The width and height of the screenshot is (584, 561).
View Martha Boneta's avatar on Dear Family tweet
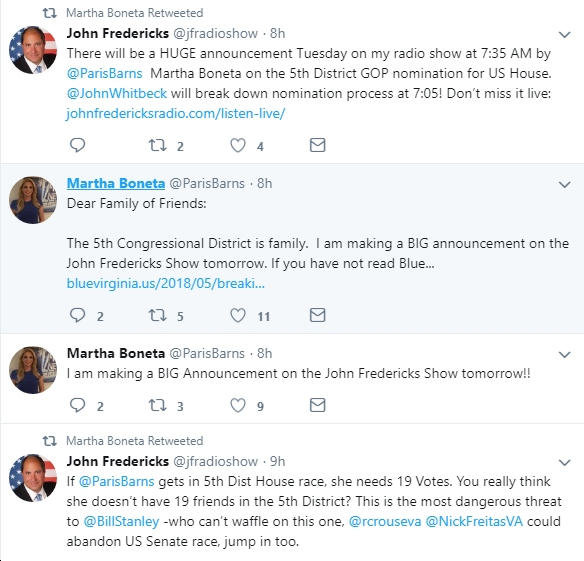tap(33, 200)
